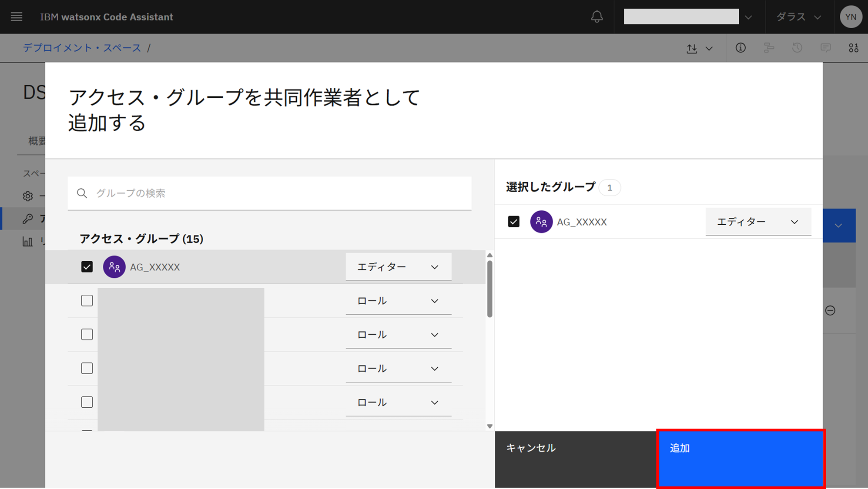Viewport: 868px width, 489px height.
Task: Check the second access group checkbox
Action: 87,301
